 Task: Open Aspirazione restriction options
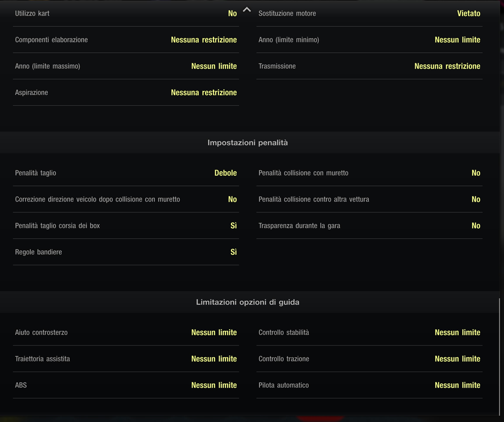[x=204, y=93]
